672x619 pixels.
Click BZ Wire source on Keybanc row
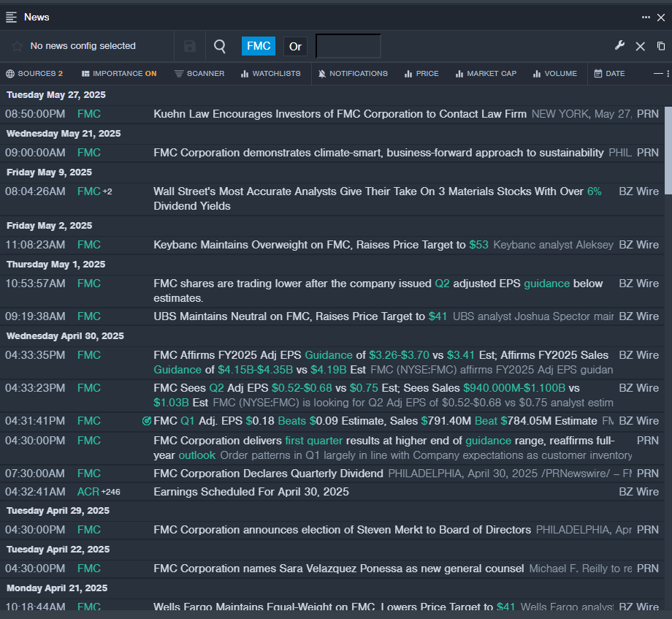pos(639,245)
